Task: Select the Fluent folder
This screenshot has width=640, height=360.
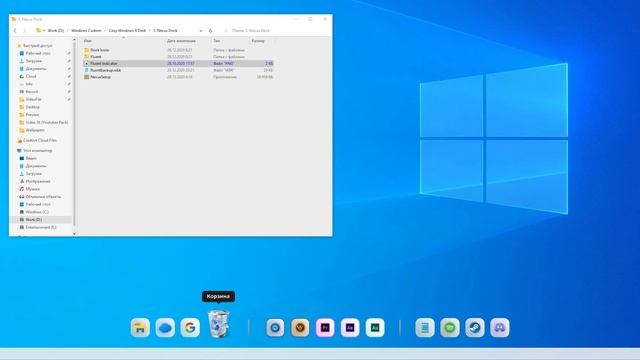Action: point(178,57)
